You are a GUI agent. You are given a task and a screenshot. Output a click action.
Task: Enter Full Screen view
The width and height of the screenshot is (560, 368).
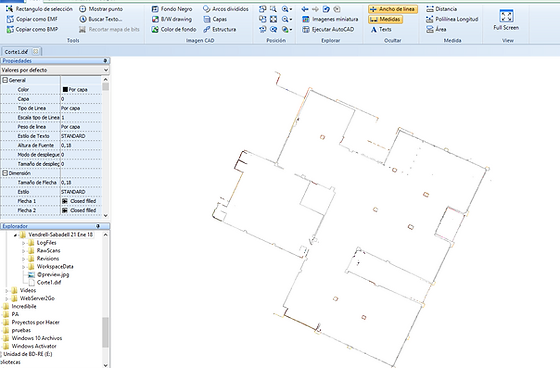(x=506, y=20)
